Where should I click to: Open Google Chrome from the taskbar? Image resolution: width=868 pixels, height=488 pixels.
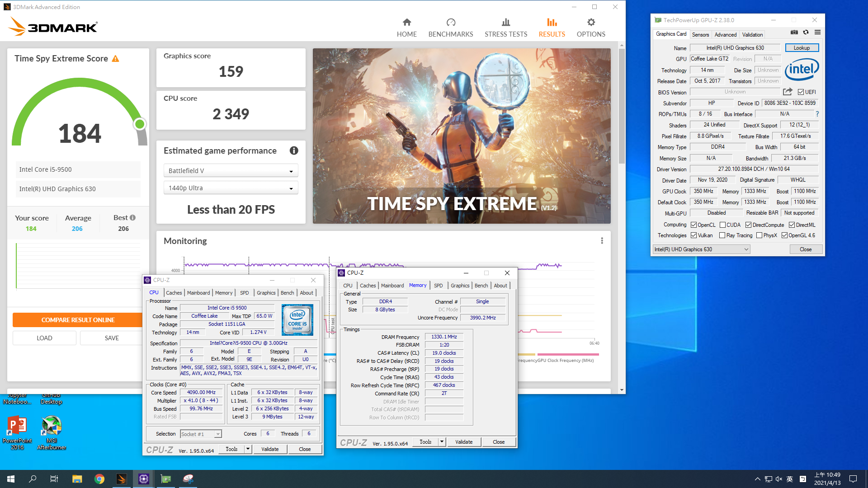[x=99, y=479]
